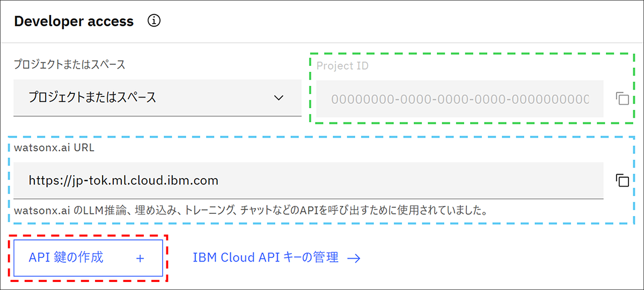Open the プロジェクトまたはスペース dropdown
The height and width of the screenshot is (290, 644).
[x=157, y=98]
